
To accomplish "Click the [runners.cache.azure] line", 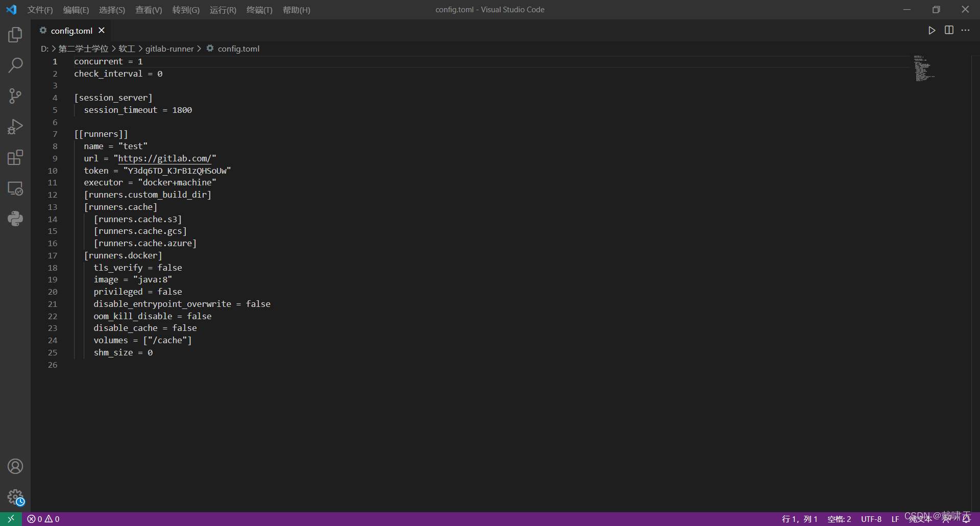I will point(145,243).
